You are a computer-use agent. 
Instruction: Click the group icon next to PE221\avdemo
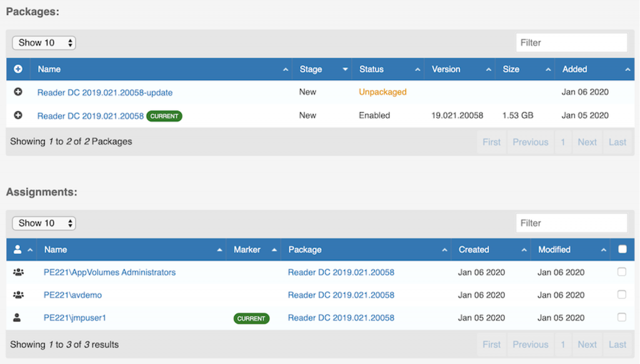[x=18, y=295]
